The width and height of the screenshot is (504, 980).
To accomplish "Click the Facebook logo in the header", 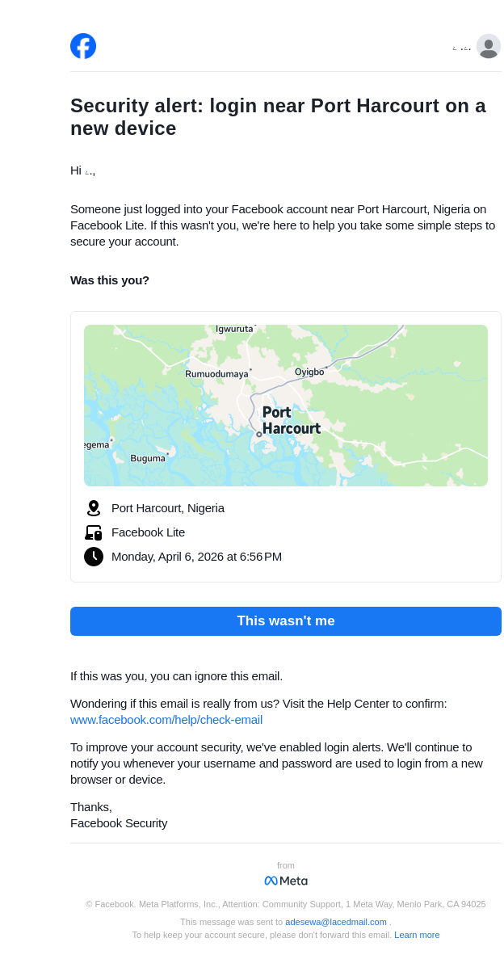I will pos(83,46).
